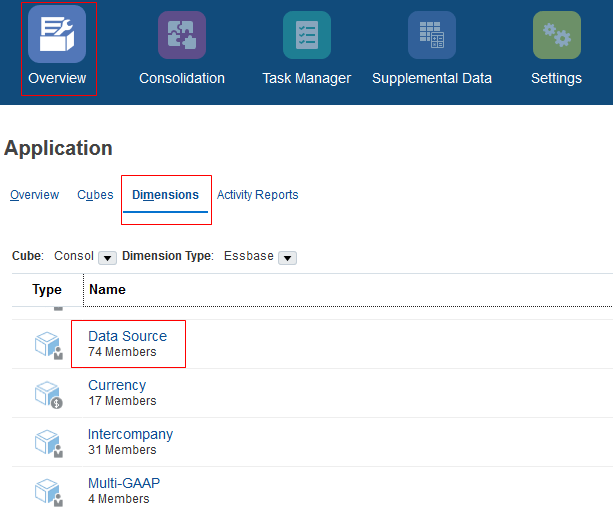Open the Task Manager checklist icon
The image size is (613, 511).
[306, 35]
